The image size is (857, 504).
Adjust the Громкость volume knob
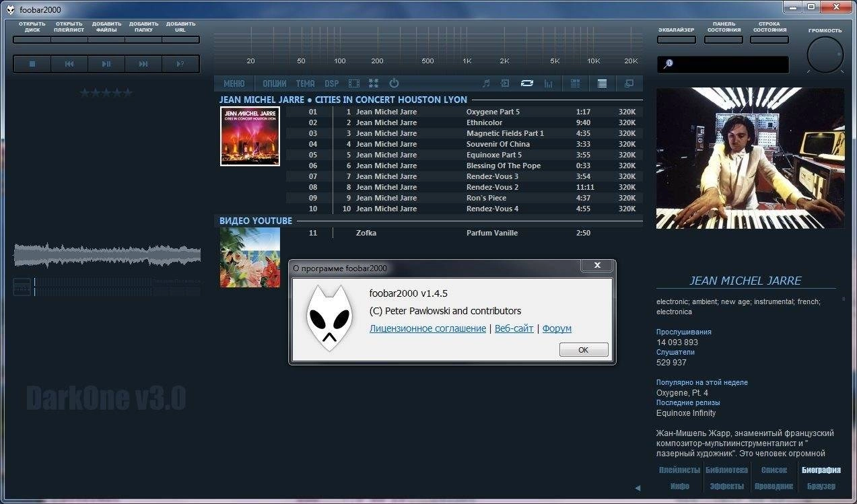click(x=825, y=55)
